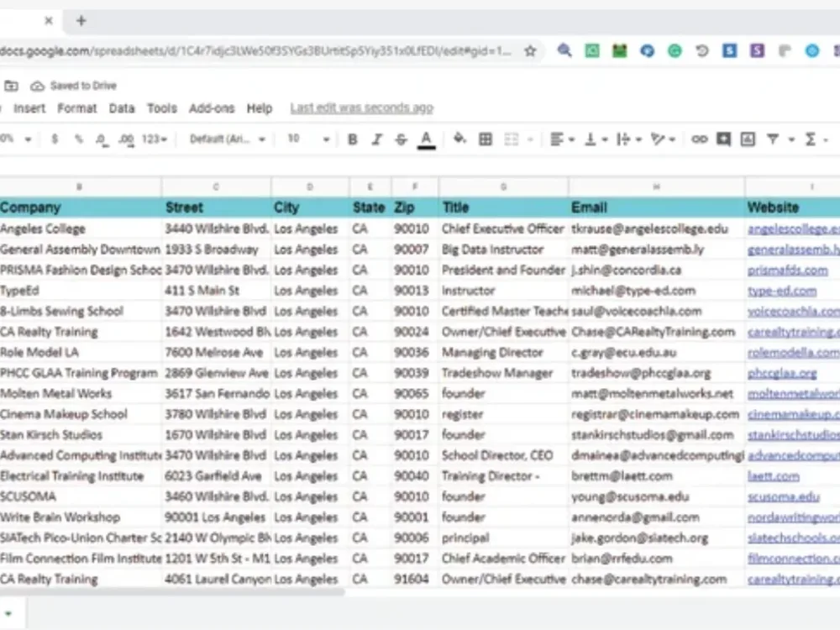Click the magnifier extension icon
Viewport: 840px width, 630px height.
564,51
